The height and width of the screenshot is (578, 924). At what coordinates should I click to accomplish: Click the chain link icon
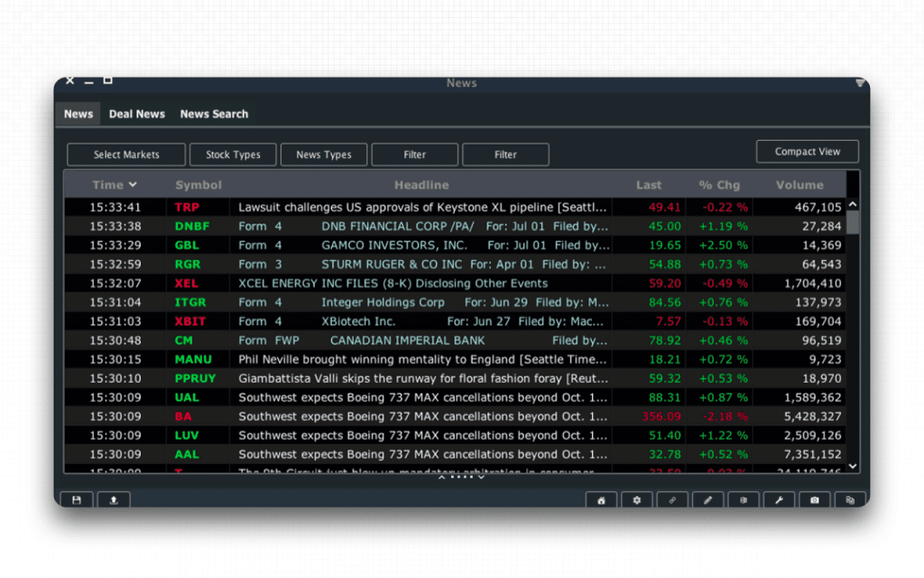coord(672,500)
